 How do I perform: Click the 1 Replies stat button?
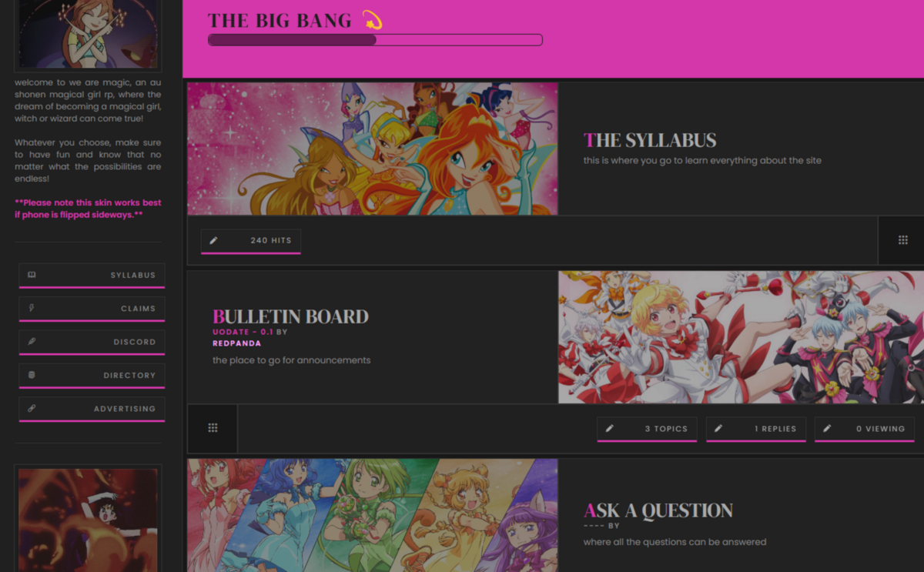(x=756, y=429)
